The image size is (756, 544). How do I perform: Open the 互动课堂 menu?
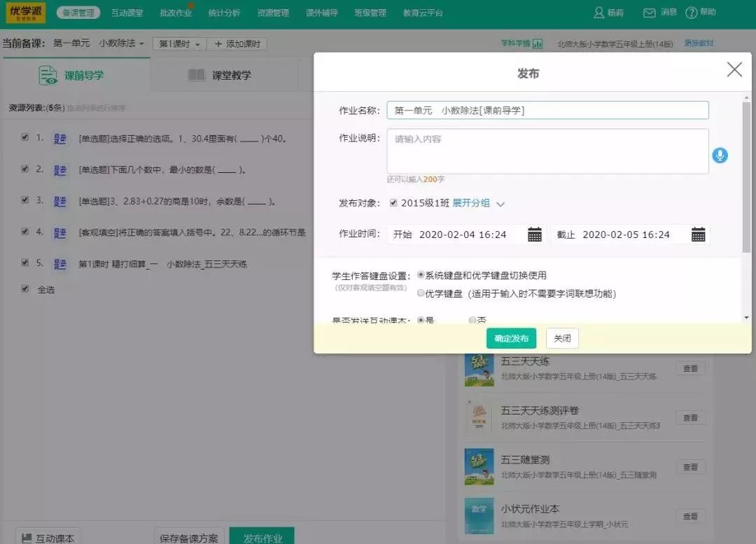(x=127, y=13)
